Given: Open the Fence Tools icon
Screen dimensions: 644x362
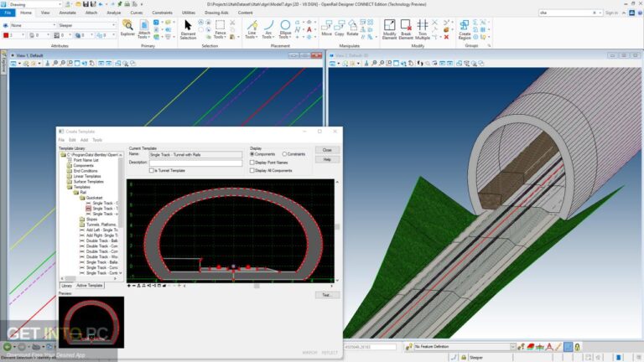Looking at the screenshot, I should 221,29.
